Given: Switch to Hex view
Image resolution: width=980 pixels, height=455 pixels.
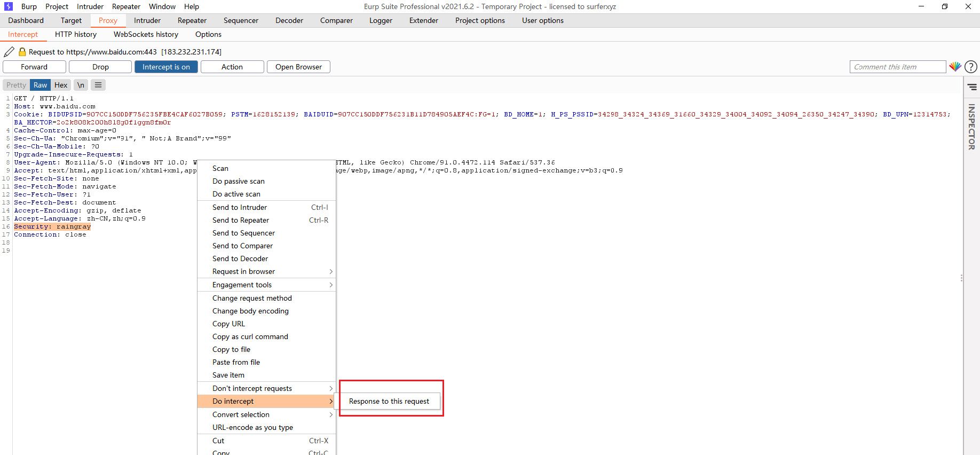Looking at the screenshot, I should click(x=61, y=85).
